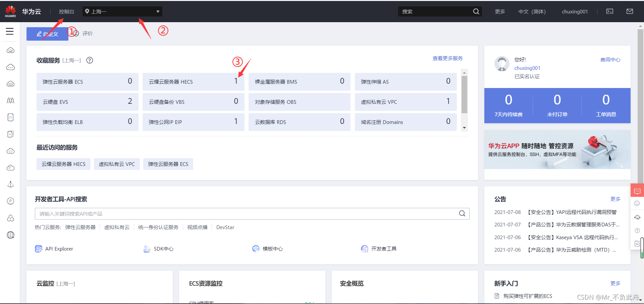Click the DevStar hot service link

click(225, 227)
